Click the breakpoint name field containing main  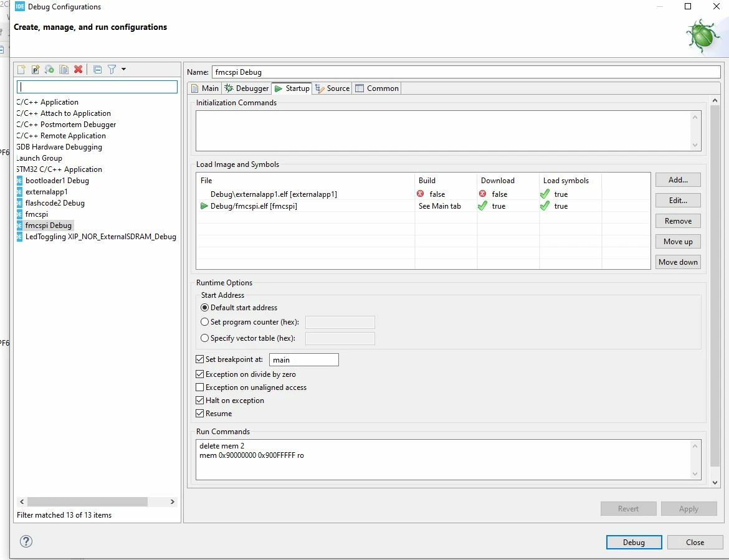[303, 359]
